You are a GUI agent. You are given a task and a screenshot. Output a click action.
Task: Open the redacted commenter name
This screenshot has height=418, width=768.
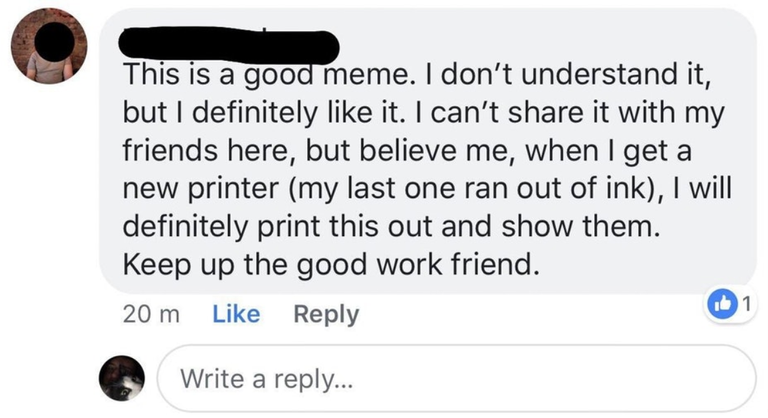click(x=228, y=43)
